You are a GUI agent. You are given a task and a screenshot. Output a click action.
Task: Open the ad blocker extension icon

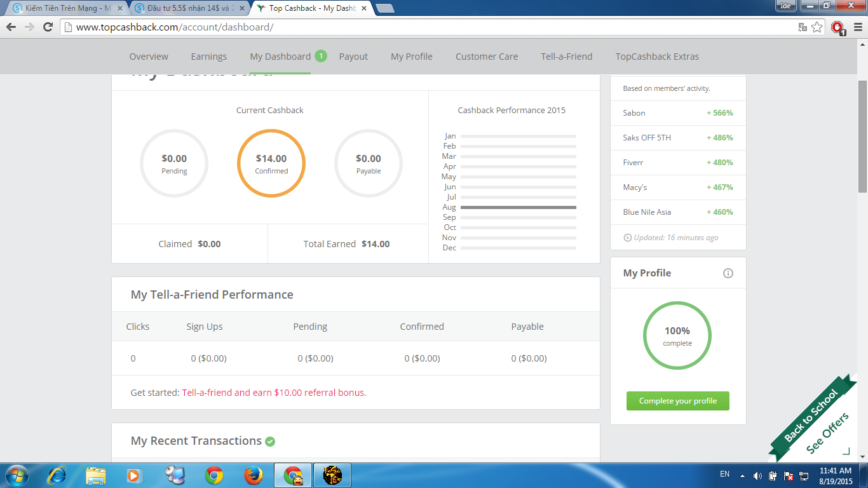tap(837, 27)
